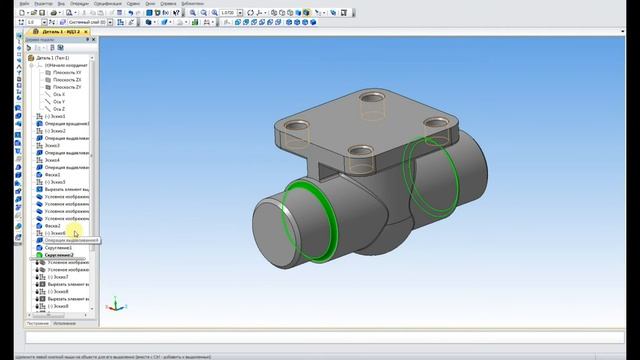Select Операция вращения1 in the tree
The height and width of the screenshot is (360, 640).
click(67, 124)
